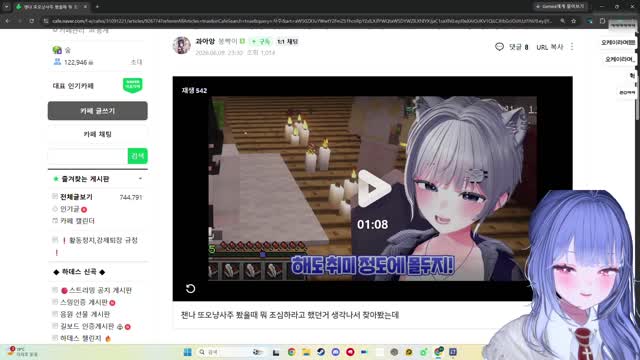Click the 초대 invite link
Viewport: 640px width, 360px height.
click(x=136, y=62)
